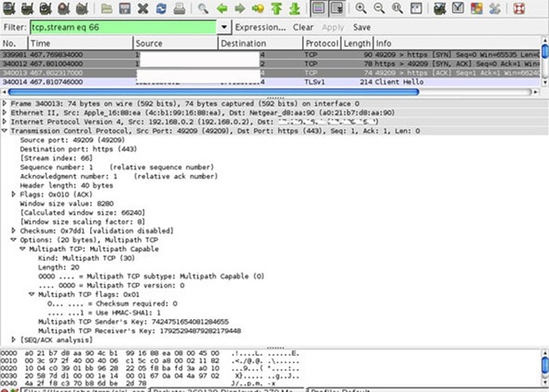Screen dimensions: 549x392
Task: Click Save next to the filter
Action: (x=362, y=27)
